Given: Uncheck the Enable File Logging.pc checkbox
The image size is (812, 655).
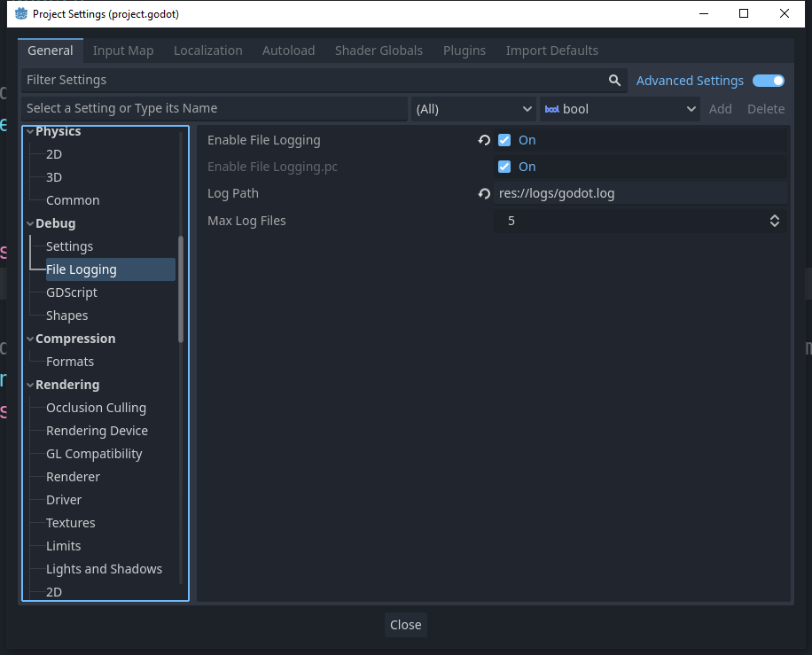Looking at the screenshot, I should (x=504, y=167).
